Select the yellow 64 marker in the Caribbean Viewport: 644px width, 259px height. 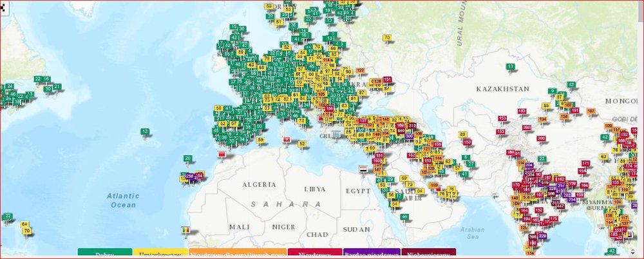tap(24, 224)
